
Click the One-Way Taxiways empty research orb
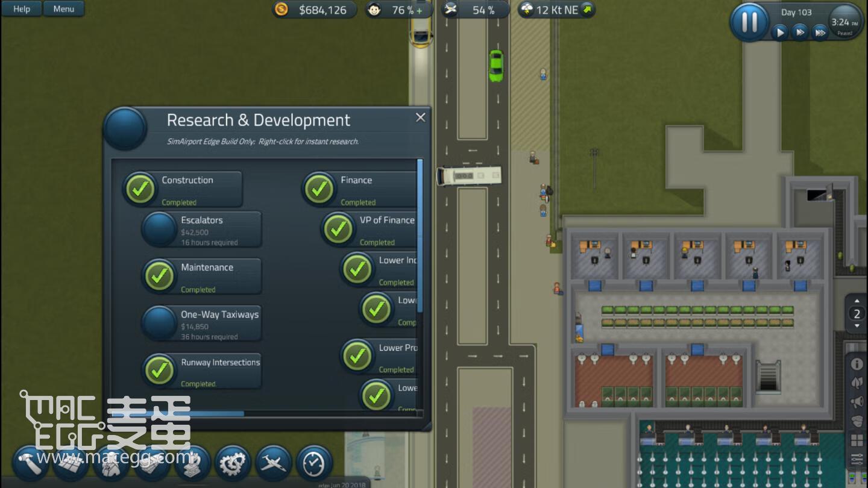point(160,324)
